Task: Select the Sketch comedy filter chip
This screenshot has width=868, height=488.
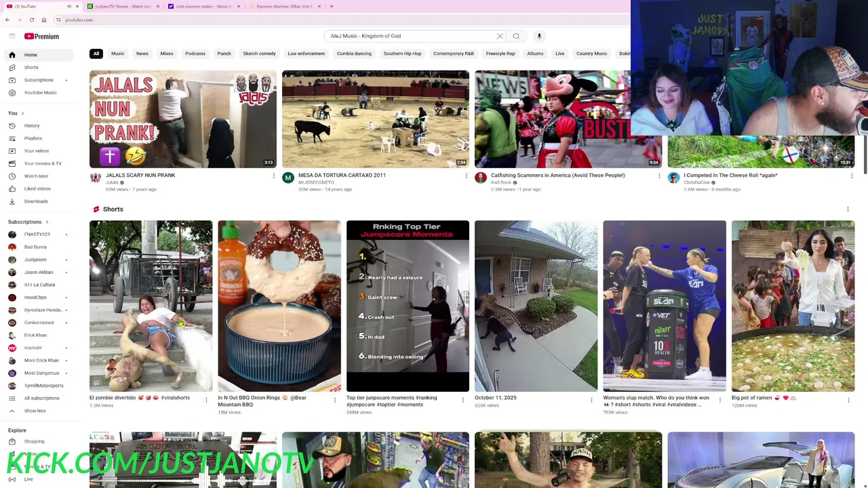Action: [x=259, y=54]
